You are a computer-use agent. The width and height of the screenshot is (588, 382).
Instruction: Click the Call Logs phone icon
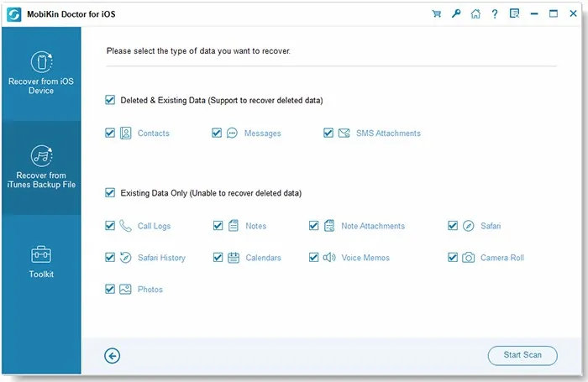[x=125, y=226]
